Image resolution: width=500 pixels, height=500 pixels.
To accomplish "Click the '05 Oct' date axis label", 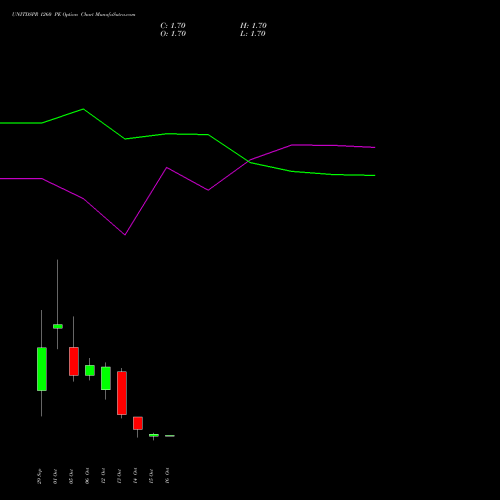I will (x=71, y=476).
